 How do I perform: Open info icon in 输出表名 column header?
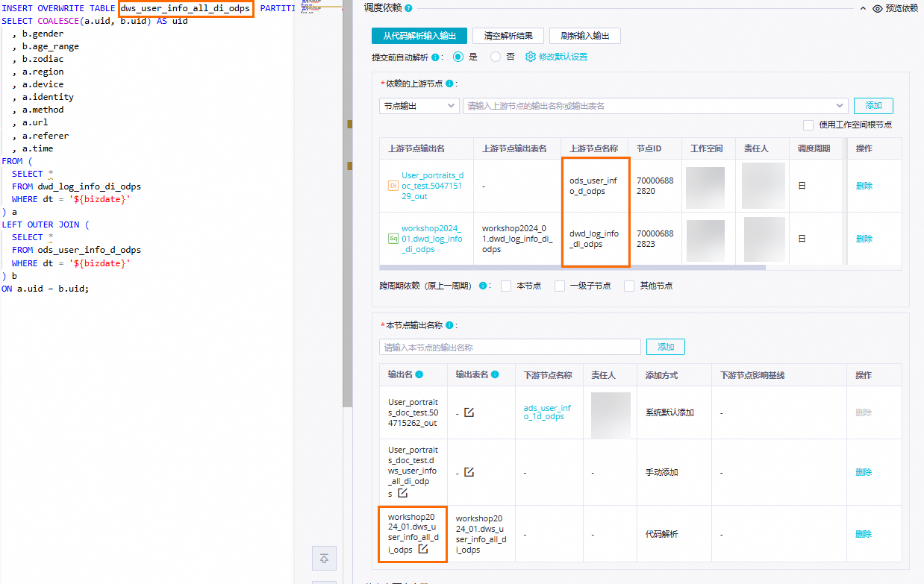496,375
